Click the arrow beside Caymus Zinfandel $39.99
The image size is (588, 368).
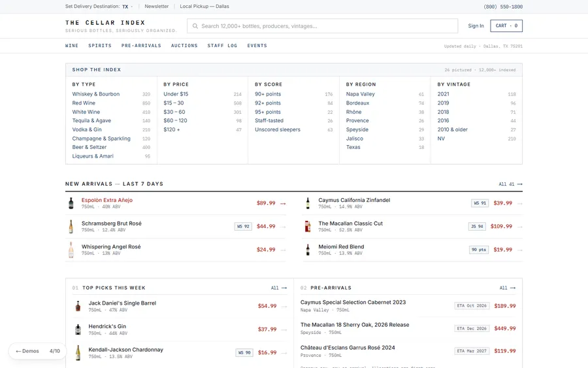[520, 203]
